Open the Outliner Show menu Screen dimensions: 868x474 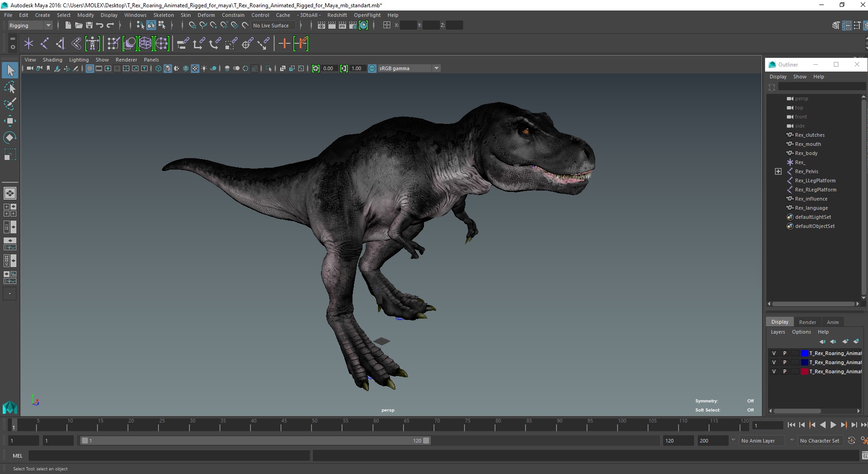pos(800,77)
